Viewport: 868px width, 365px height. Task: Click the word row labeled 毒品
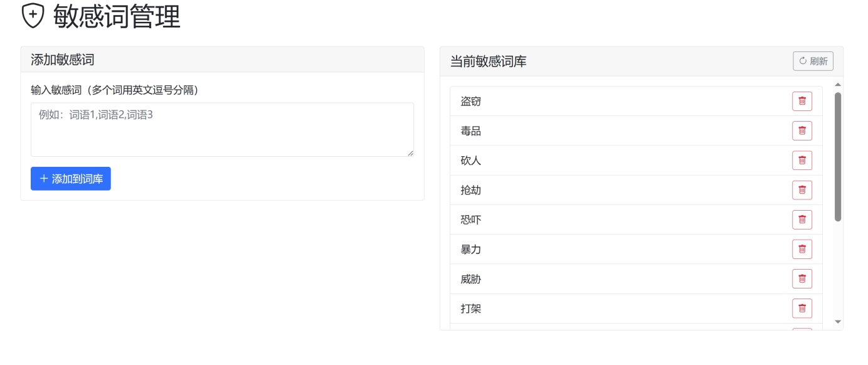pyautogui.click(x=470, y=130)
